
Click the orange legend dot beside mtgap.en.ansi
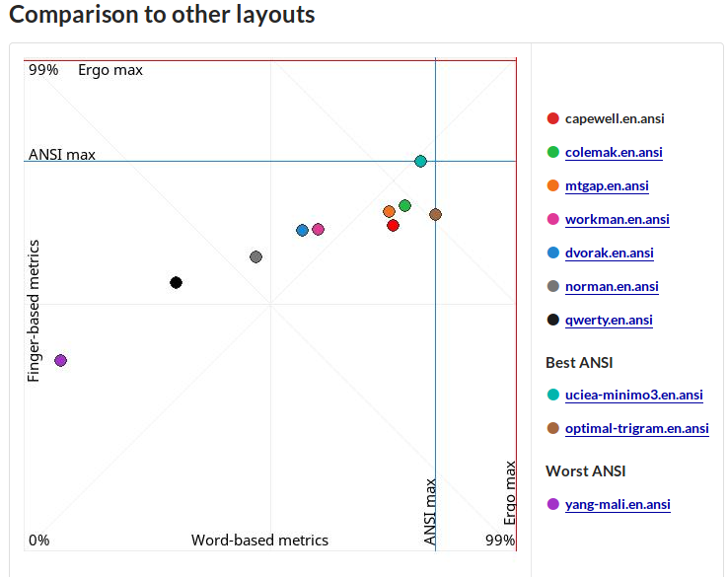(552, 185)
